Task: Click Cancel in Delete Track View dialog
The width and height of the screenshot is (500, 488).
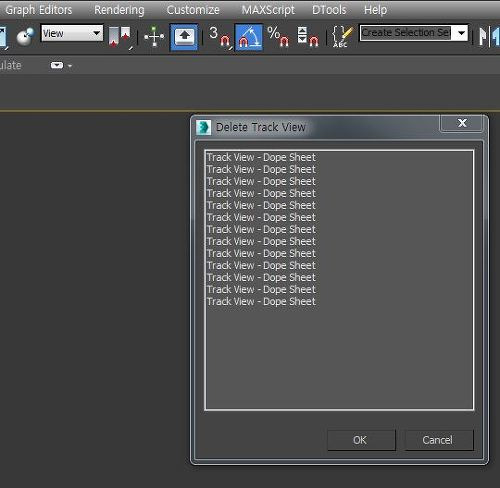Action: pos(439,440)
